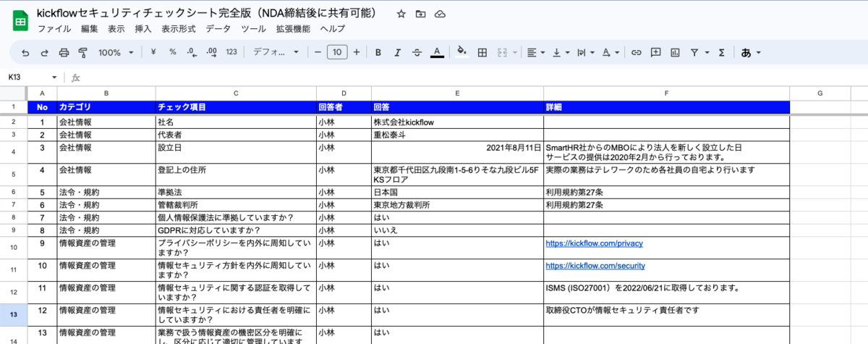868x344 pixels.
Task: Open the font family dropdown
Action: pyautogui.click(x=276, y=52)
